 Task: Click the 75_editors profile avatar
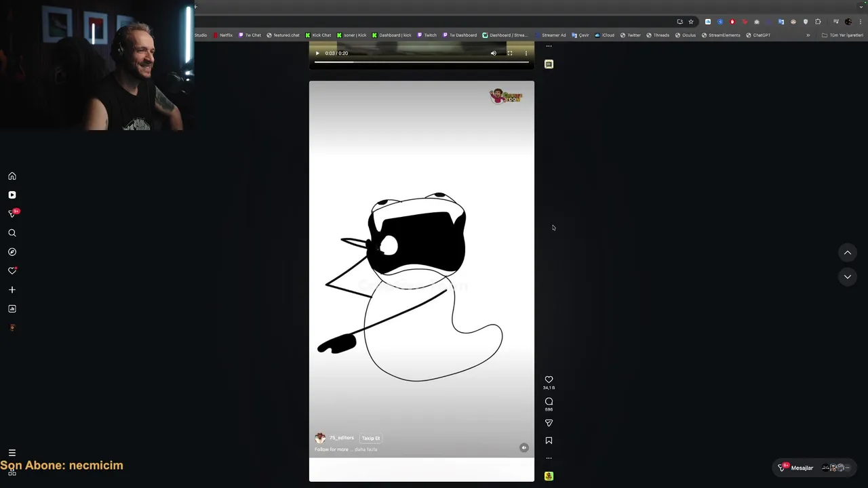pos(320,439)
